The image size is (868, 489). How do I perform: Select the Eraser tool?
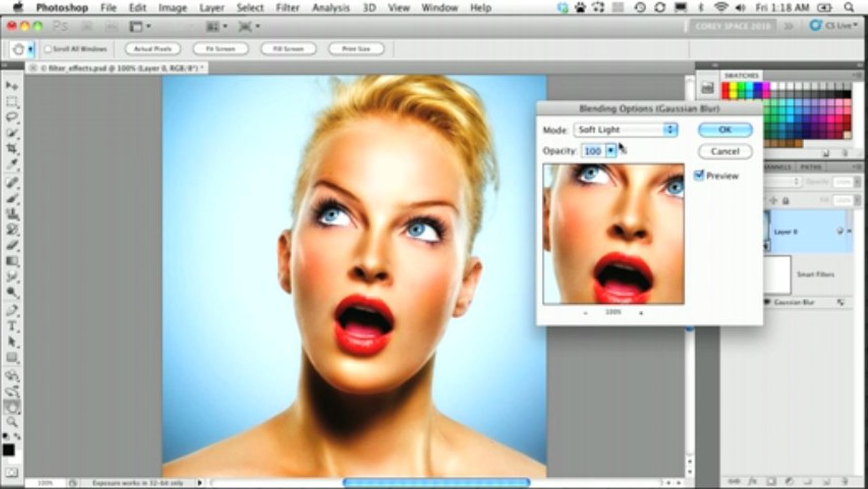(12, 246)
